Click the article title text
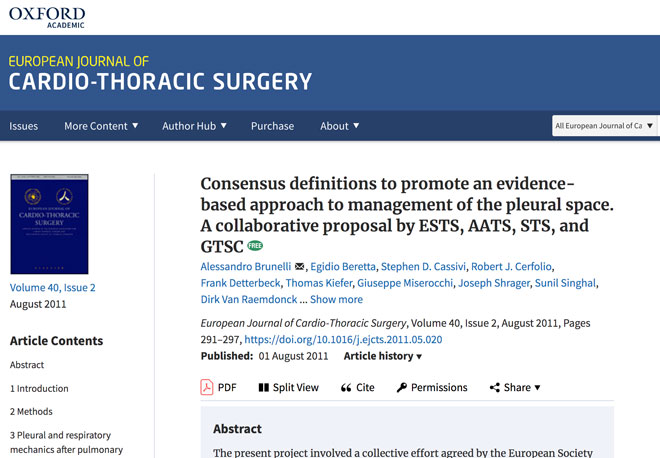The width and height of the screenshot is (660, 458). click(x=407, y=215)
